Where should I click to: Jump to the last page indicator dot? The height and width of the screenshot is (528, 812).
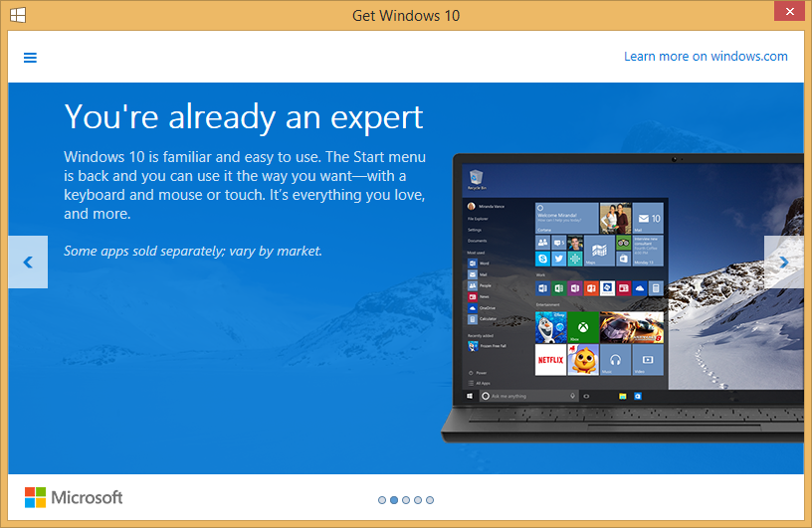coord(430,500)
